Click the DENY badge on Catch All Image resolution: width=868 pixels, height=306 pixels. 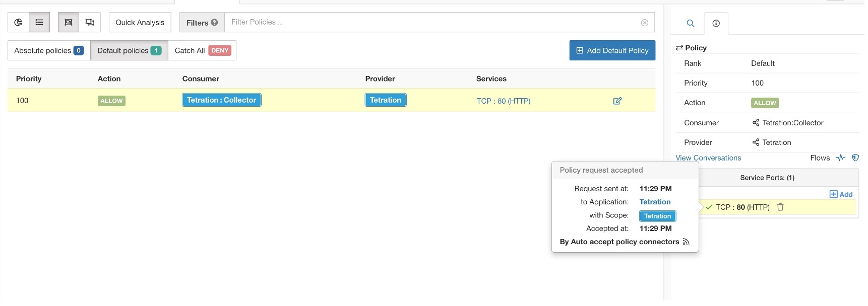(x=220, y=50)
